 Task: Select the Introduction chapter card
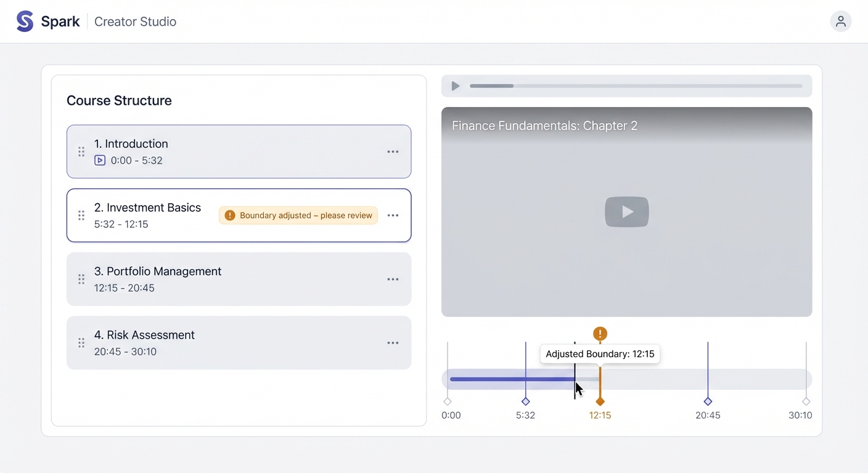[x=239, y=152]
